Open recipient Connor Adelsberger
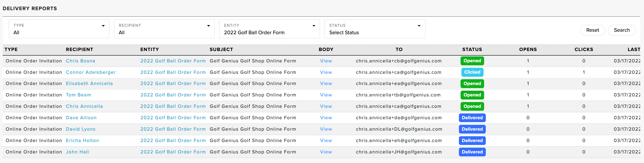 click(x=91, y=72)
